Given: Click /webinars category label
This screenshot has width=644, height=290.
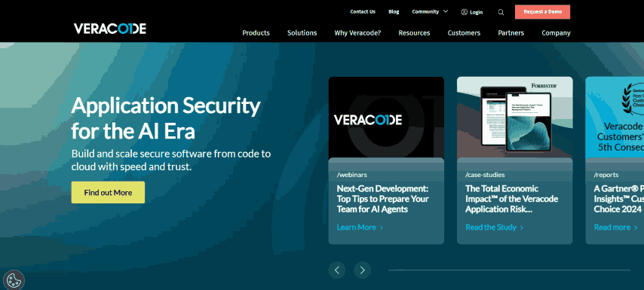Looking at the screenshot, I should 352,175.
